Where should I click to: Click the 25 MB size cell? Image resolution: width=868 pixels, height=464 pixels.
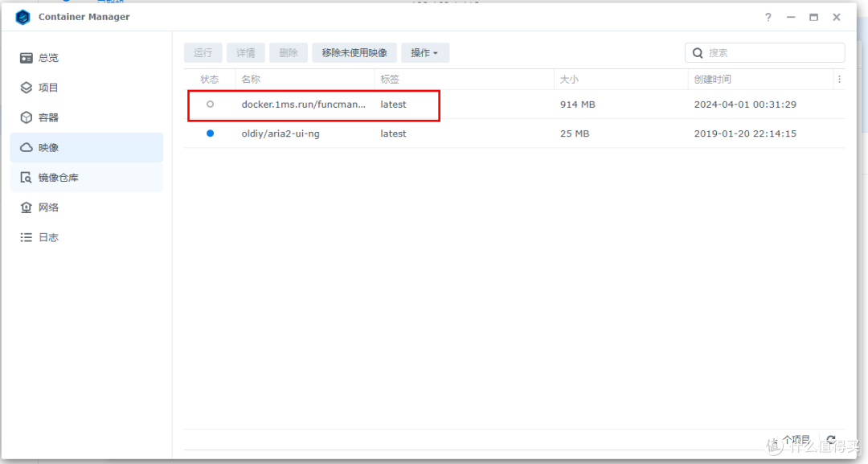pyautogui.click(x=575, y=133)
